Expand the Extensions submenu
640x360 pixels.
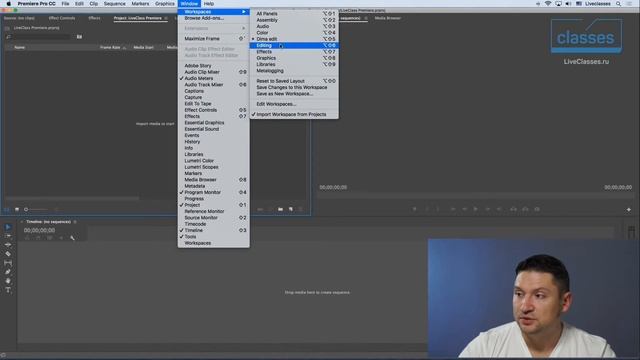[213, 29]
